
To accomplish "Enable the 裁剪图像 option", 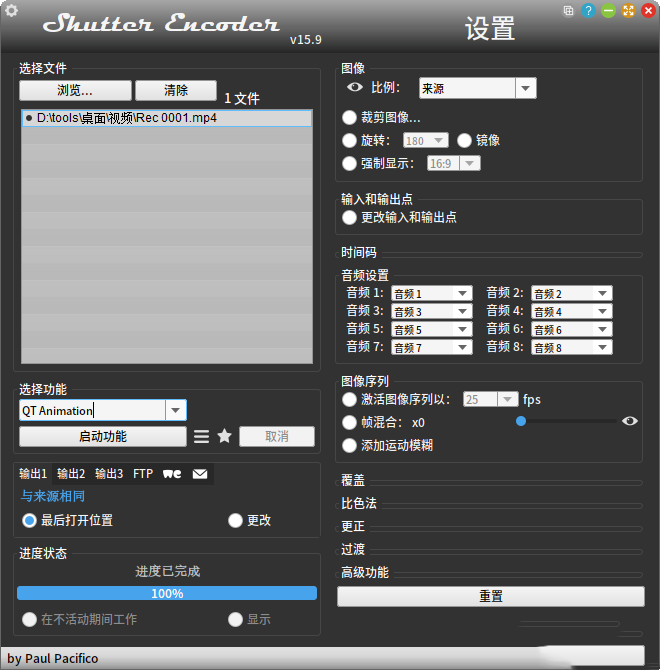I will (349, 118).
